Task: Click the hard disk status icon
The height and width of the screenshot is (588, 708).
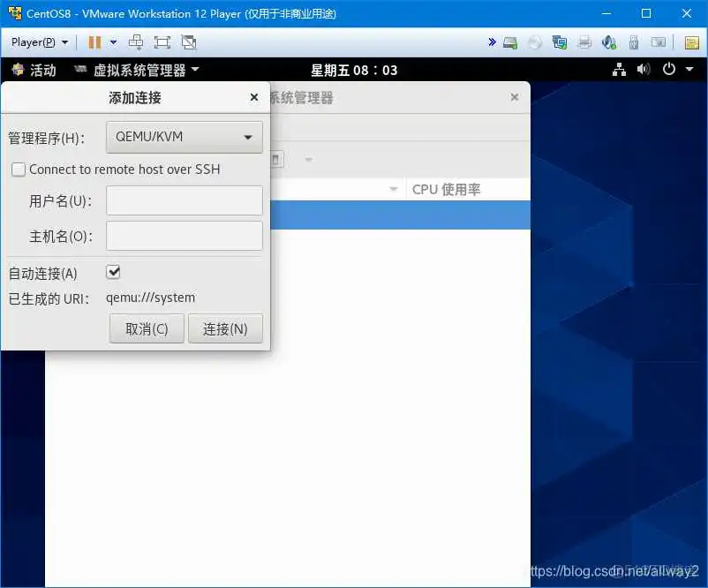Action: [x=510, y=41]
